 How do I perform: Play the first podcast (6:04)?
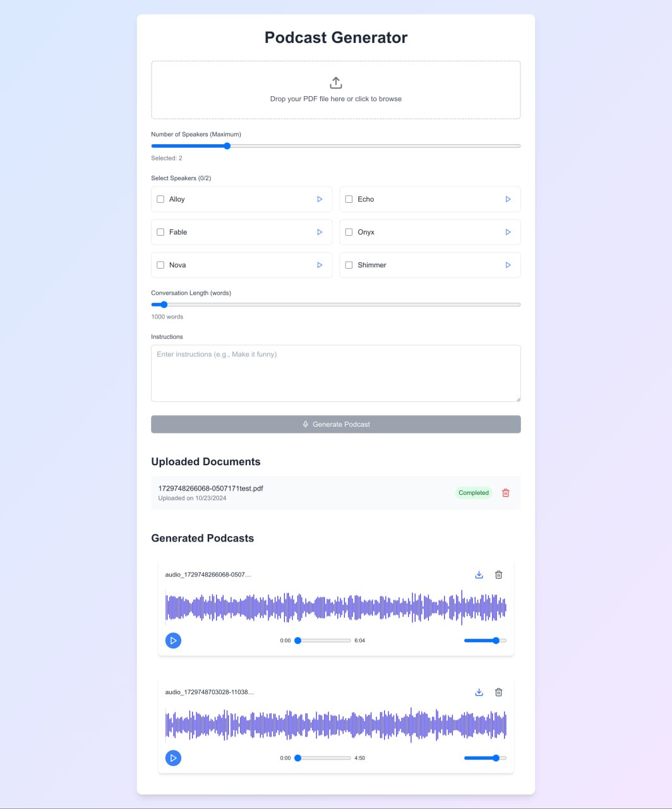[173, 640]
